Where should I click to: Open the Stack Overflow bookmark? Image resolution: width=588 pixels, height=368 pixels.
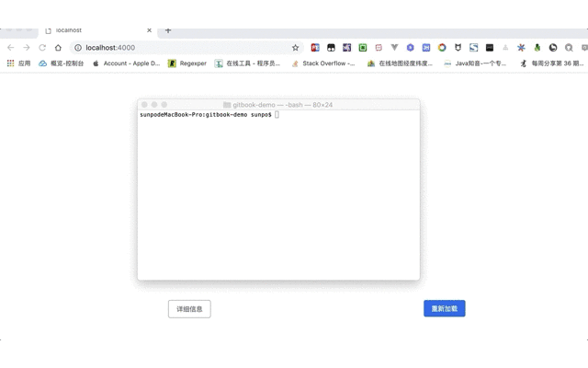point(322,63)
